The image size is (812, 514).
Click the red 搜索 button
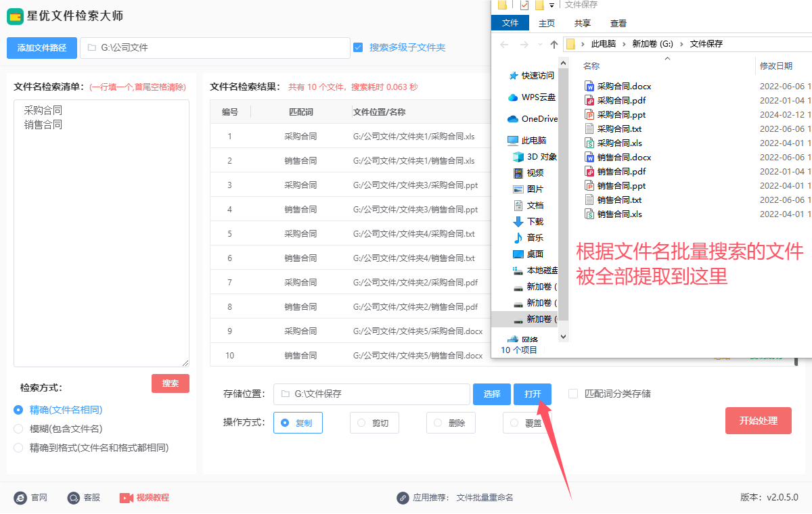[171, 383]
